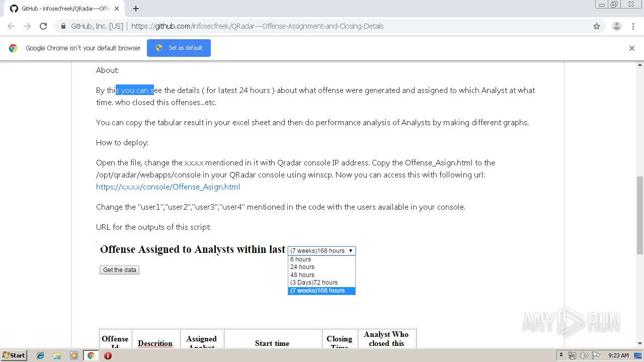644x362 pixels.
Task: Open the hours selection dropdown
Action: (x=321, y=250)
